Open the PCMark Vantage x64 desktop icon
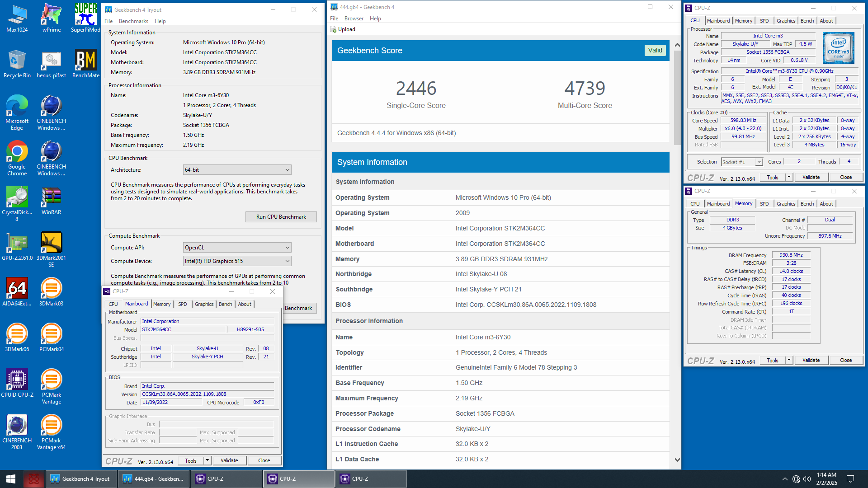Viewport: 868px width, 488px height. pos(51,432)
